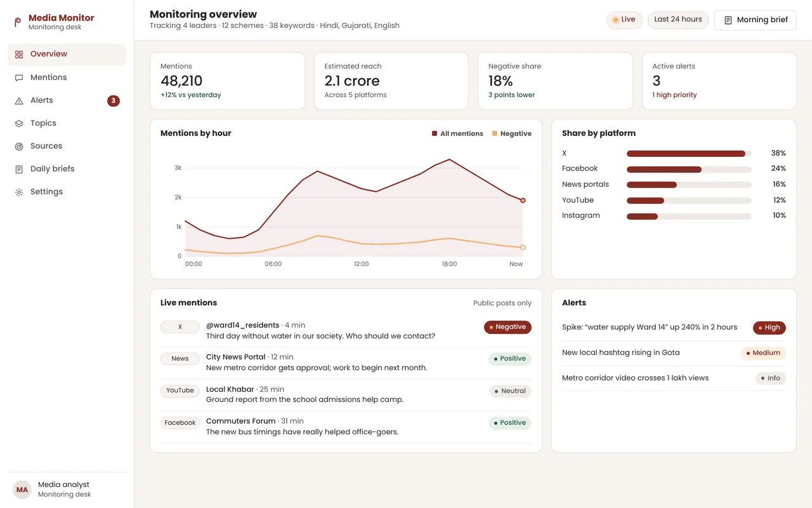Toggle All mentions legend series

[457, 134]
